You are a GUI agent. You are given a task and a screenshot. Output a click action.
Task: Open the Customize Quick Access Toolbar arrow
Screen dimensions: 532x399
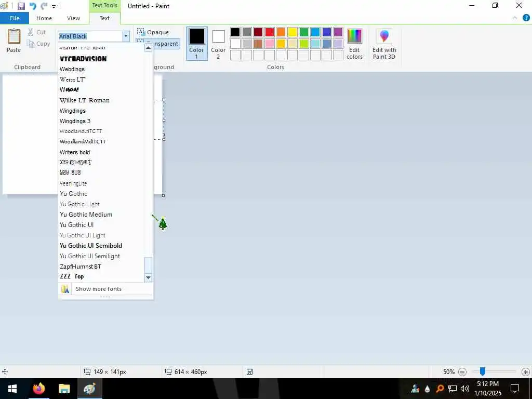(x=54, y=6)
